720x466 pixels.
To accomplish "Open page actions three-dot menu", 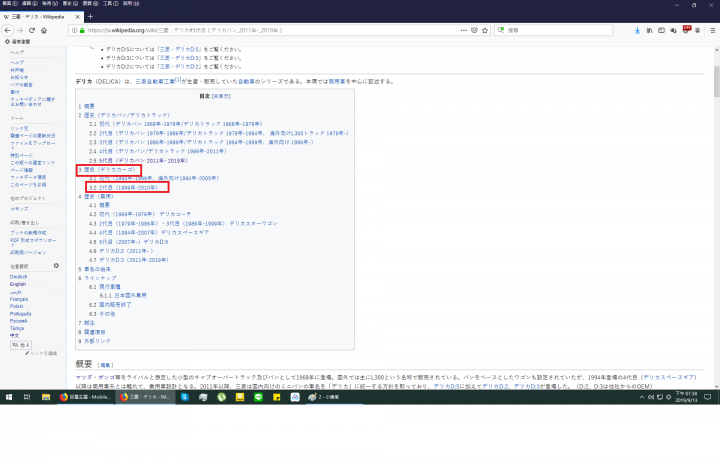I will point(464,30).
